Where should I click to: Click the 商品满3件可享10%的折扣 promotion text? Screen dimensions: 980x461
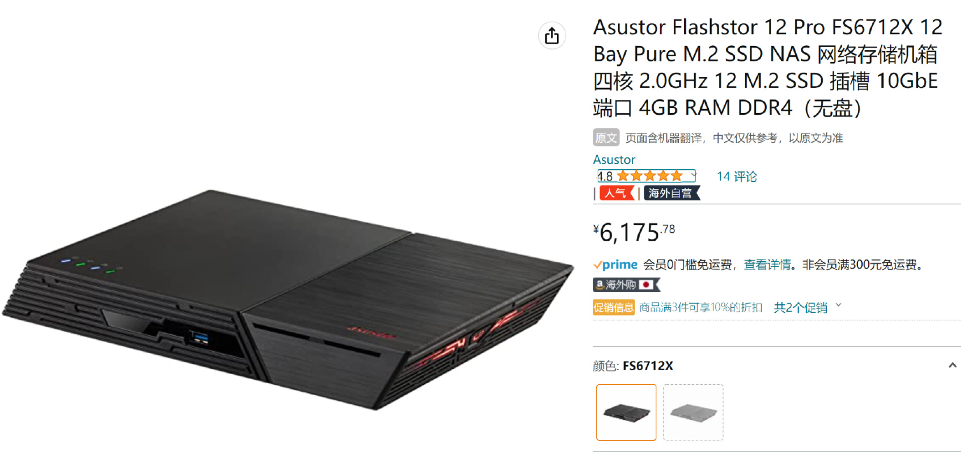coord(701,308)
